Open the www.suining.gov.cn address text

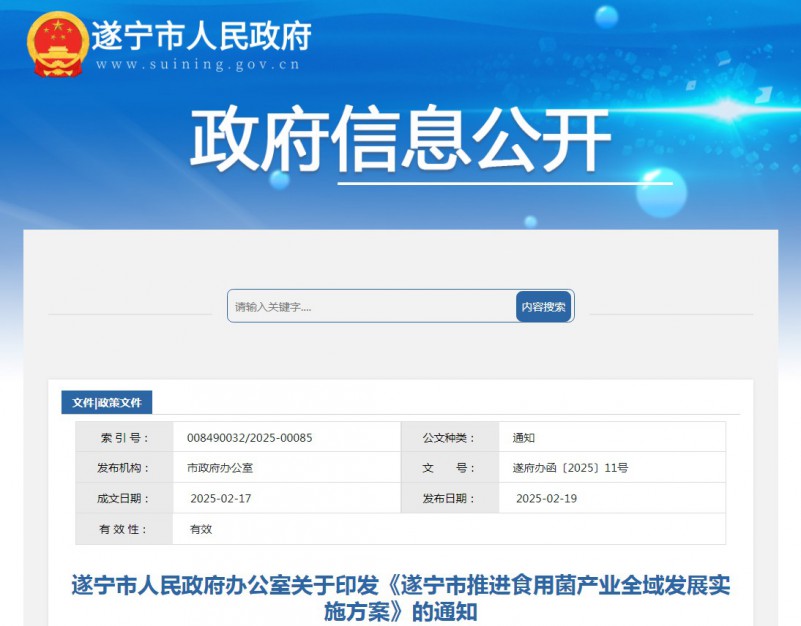pyautogui.click(x=198, y=64)
